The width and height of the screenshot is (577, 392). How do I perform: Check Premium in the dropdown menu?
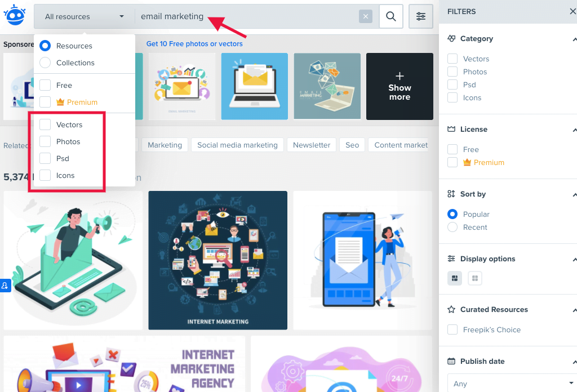coord(45,102)
